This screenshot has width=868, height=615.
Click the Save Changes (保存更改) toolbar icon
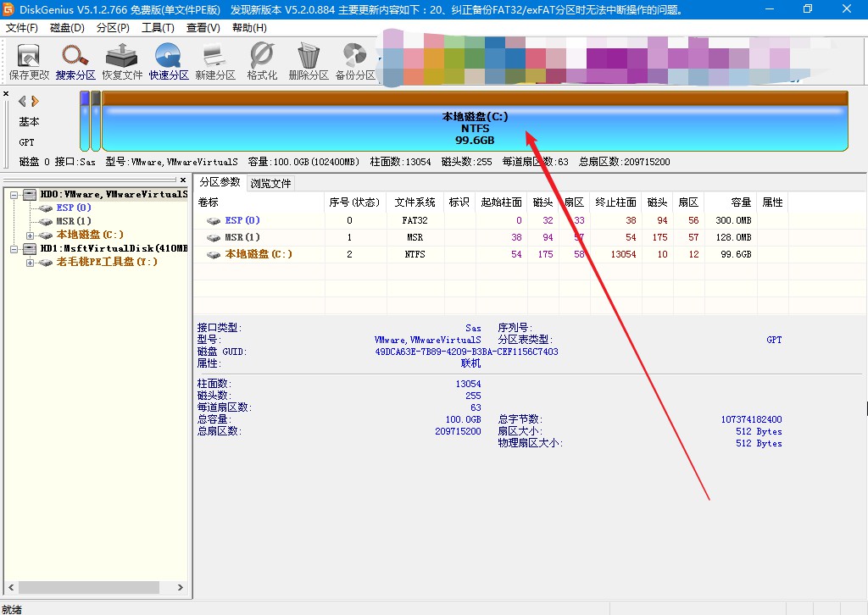coord(29,62)
